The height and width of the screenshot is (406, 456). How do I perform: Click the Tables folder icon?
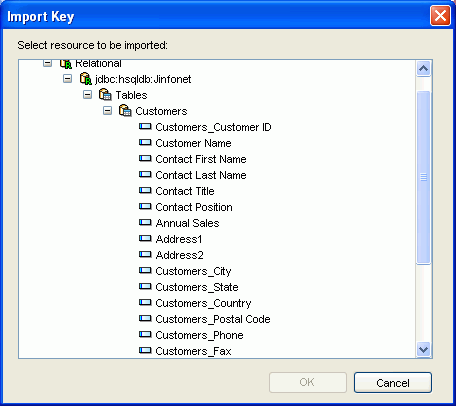[x=105, y=95]
